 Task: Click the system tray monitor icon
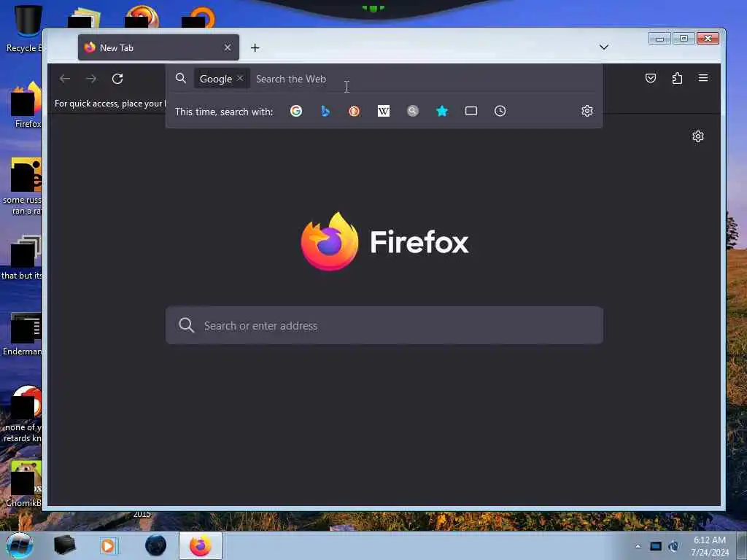click(x=656, y=546)
